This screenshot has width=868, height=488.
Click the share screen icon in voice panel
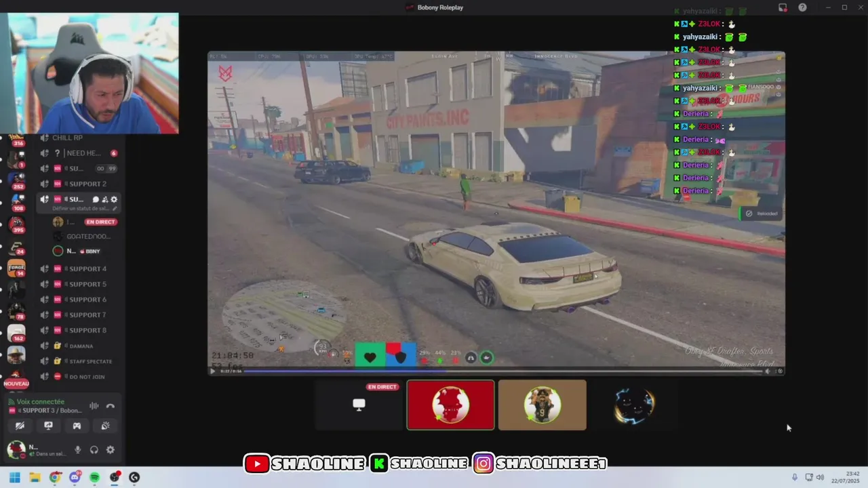coord(48,426)
